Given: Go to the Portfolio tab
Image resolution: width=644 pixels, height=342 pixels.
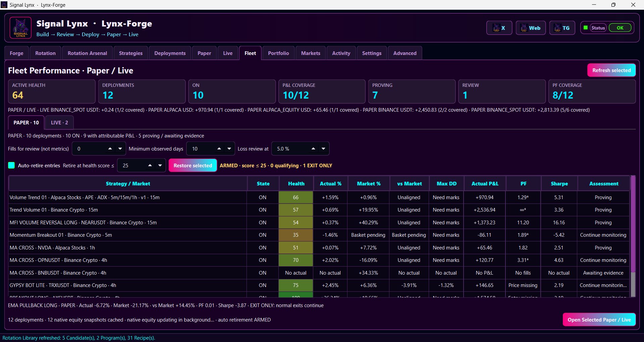Looking at the screenshot, I should coord(278,53).
